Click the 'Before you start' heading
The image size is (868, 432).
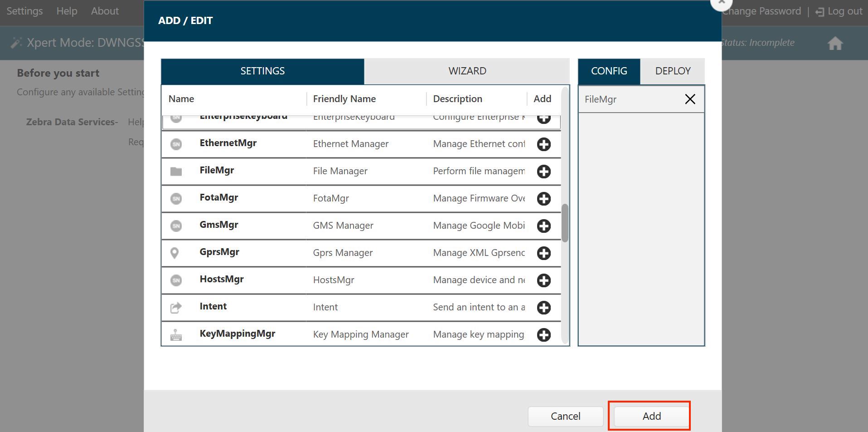(58, 73)
